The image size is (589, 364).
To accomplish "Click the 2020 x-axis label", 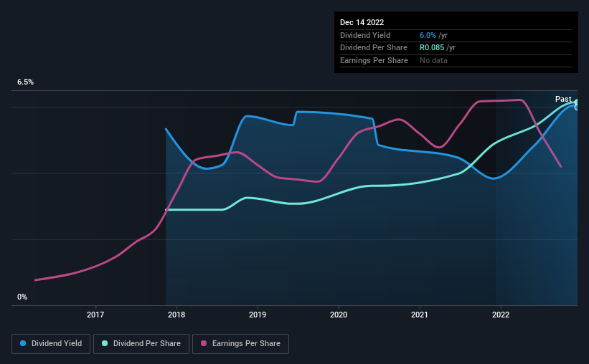I will [x=339, y=315].
